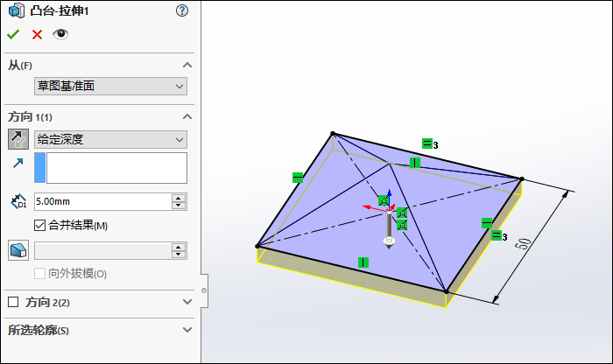The width and height of the screenshot is (613, 364).
Task: Collapse the 方向 1(1) section
Action: [187, 116]
